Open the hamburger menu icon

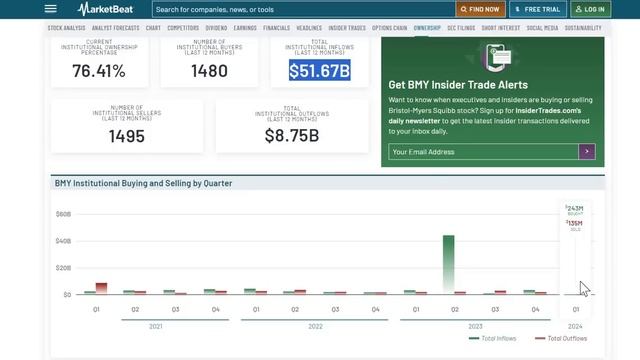tap(51, 9)
